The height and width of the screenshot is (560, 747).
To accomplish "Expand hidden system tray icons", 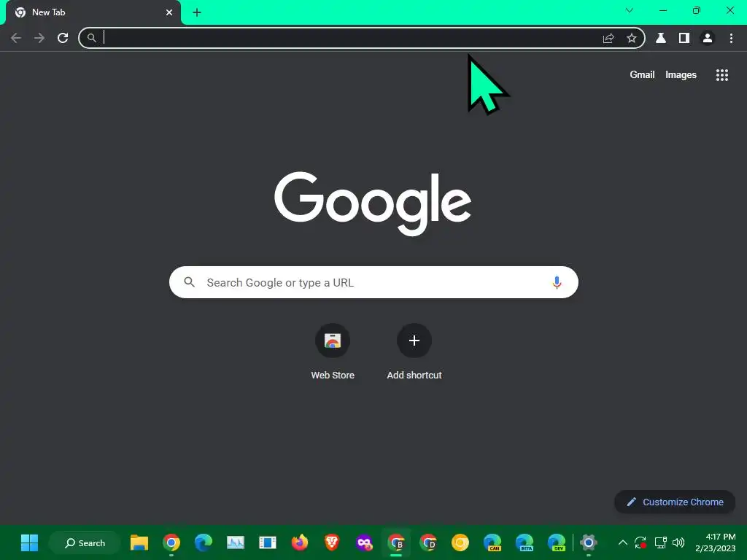I will 623,542.
